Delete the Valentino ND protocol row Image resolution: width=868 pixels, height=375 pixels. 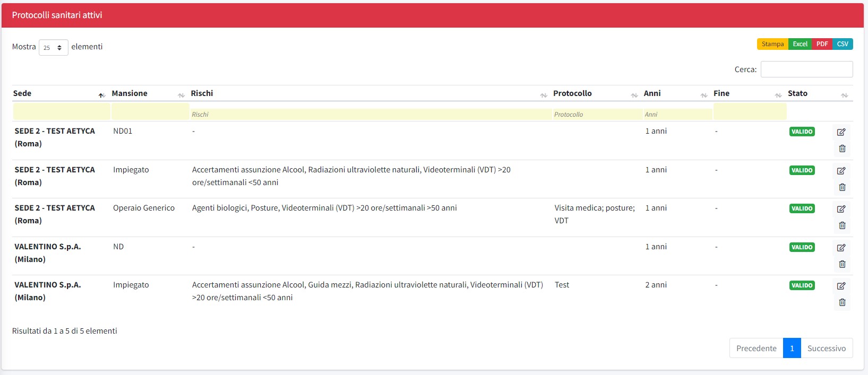pos(842,264)
